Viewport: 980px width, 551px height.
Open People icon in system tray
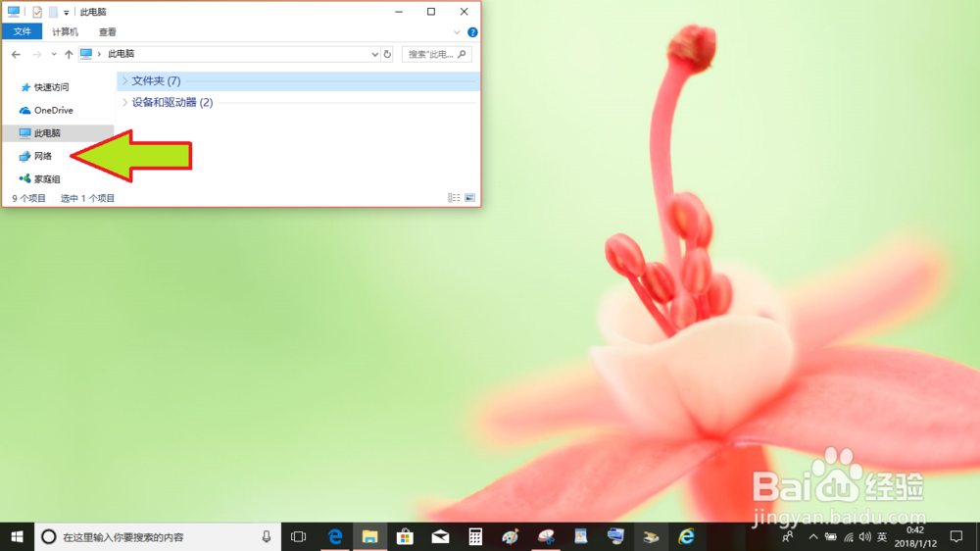pyautogui.click(x=788, y=536)
